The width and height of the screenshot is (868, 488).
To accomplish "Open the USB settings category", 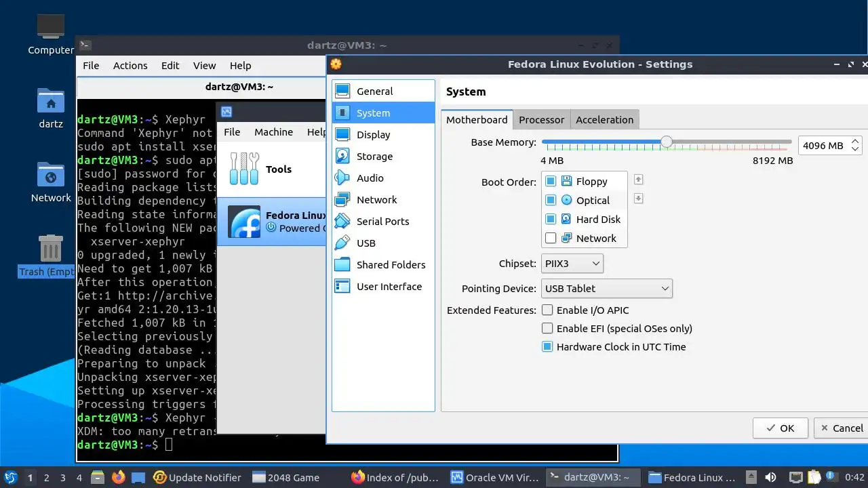I will click(383, 243).
